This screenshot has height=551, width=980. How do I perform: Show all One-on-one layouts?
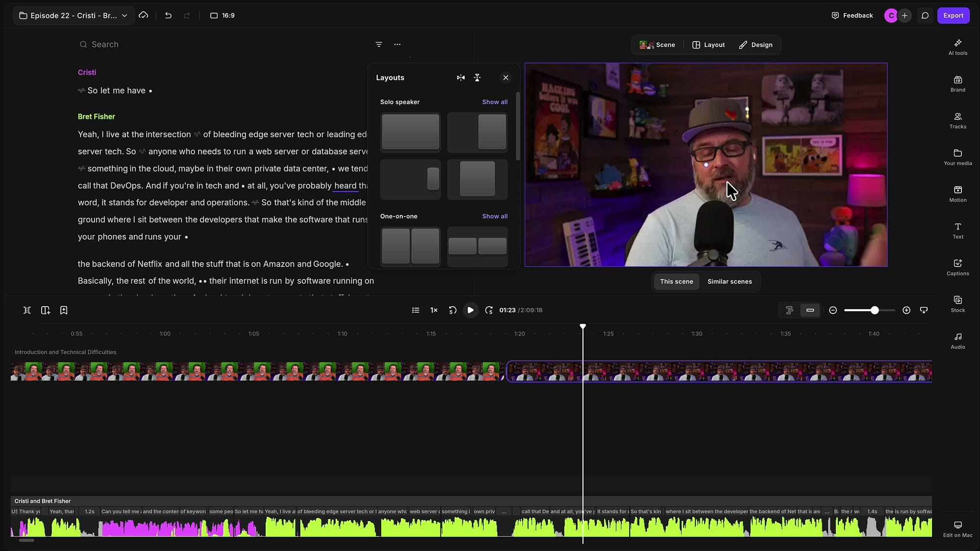tap(494, 216)
